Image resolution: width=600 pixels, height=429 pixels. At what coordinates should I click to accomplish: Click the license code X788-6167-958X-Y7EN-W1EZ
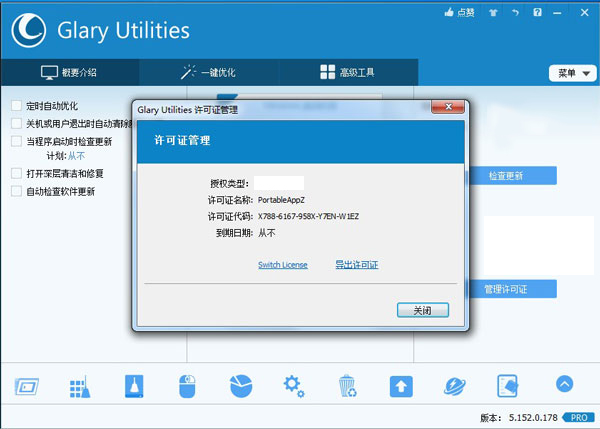coord(308,216)
